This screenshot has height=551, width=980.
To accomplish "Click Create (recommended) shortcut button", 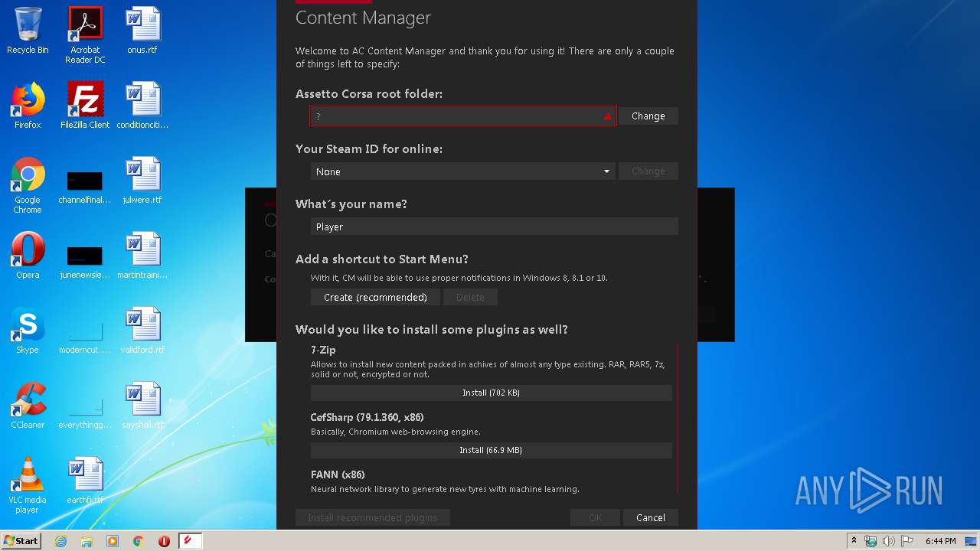I will [x=375, y=297].
